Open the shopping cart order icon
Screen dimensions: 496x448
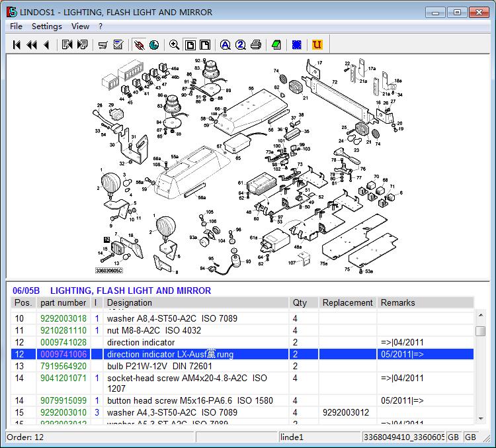pos(103,45)
